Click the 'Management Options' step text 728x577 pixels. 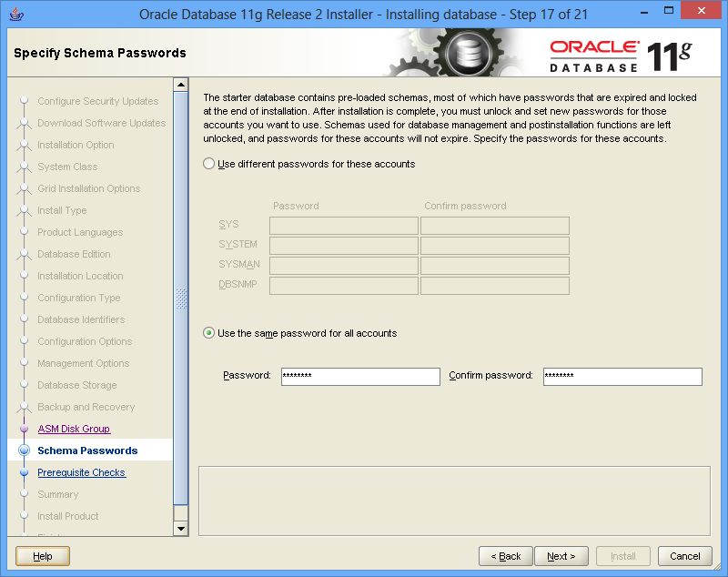[x=84, y=363]
